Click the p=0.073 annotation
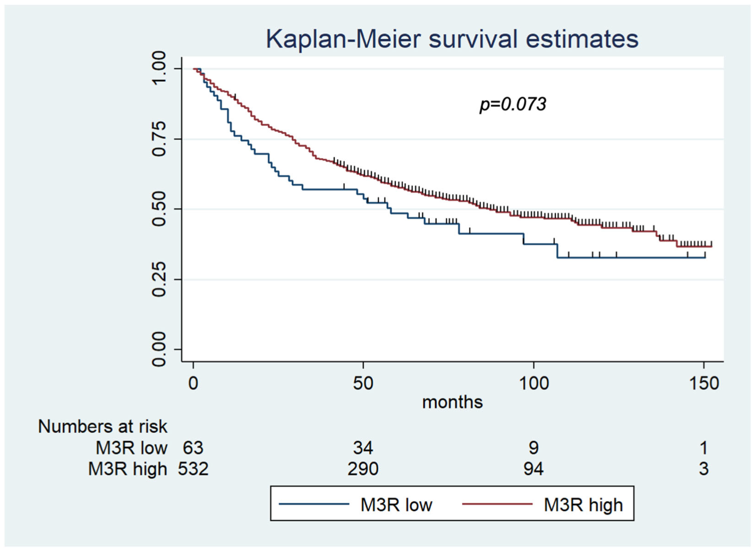The width and height of the screenshot is (756, 551). coord(513,104)
